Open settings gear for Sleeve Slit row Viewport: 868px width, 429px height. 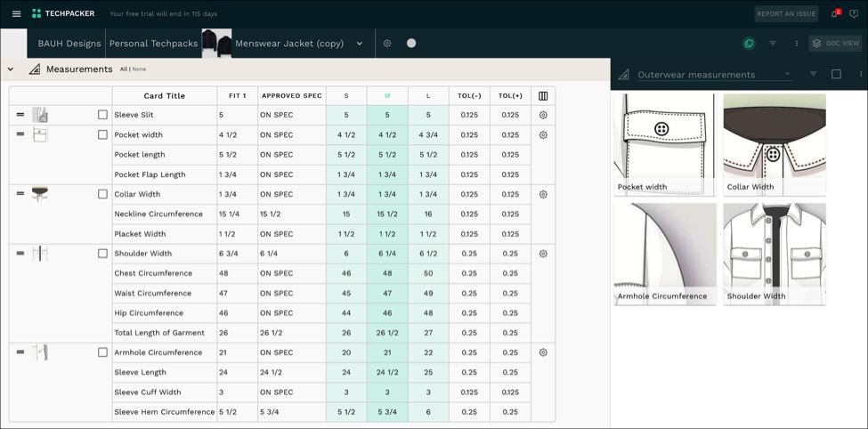(543, 115)
